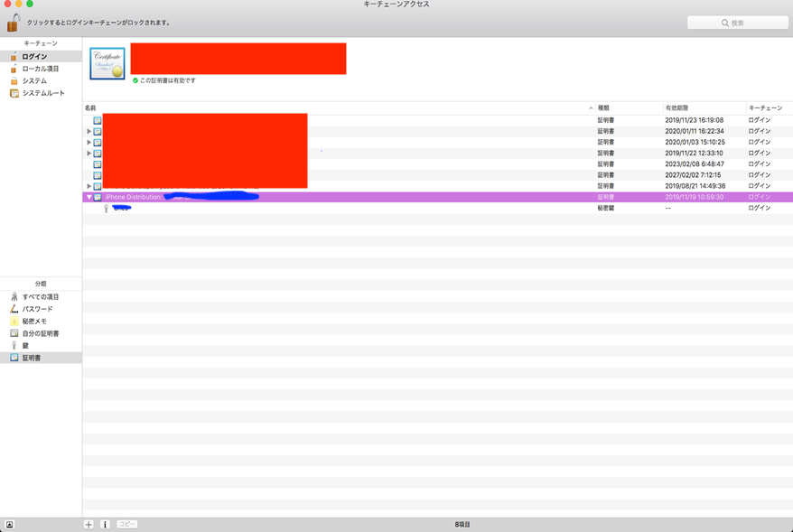Select the ローカル項目 keychain
793x532 pixels.
point(41,69)
